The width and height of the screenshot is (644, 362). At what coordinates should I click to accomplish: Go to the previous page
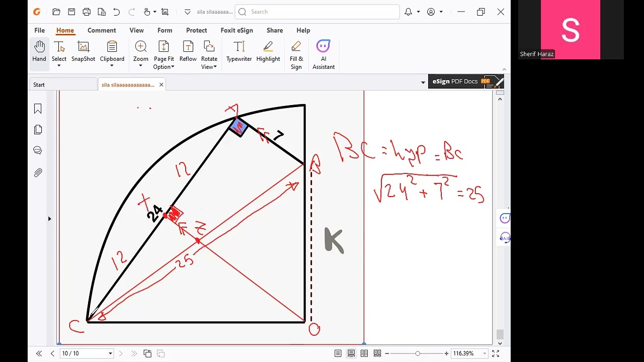coord(52,353)
